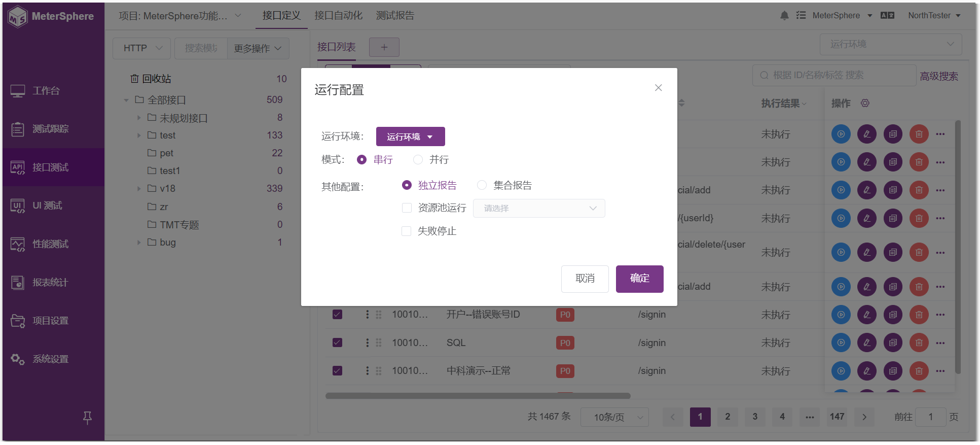Choose 独立报告 radio option
The image size is (980, 445).
tap(407, 185)
